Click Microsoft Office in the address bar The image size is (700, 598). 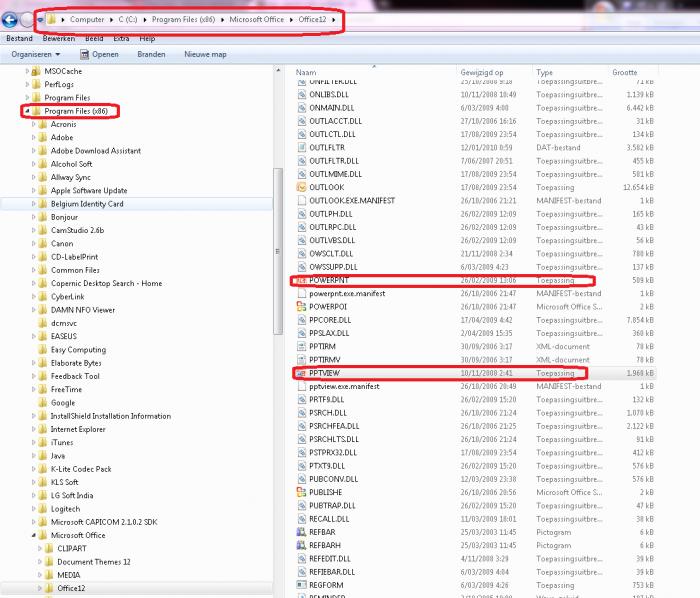[257, 20]
